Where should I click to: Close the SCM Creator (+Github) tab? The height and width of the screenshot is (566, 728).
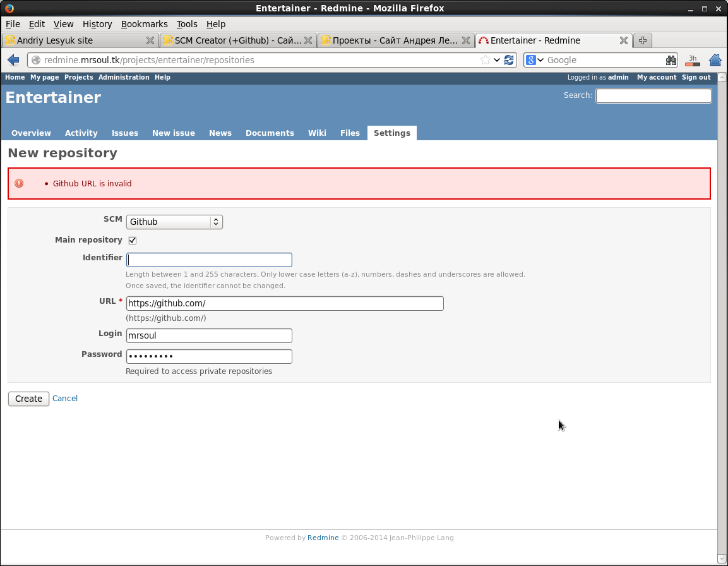[x=308, y=40]
